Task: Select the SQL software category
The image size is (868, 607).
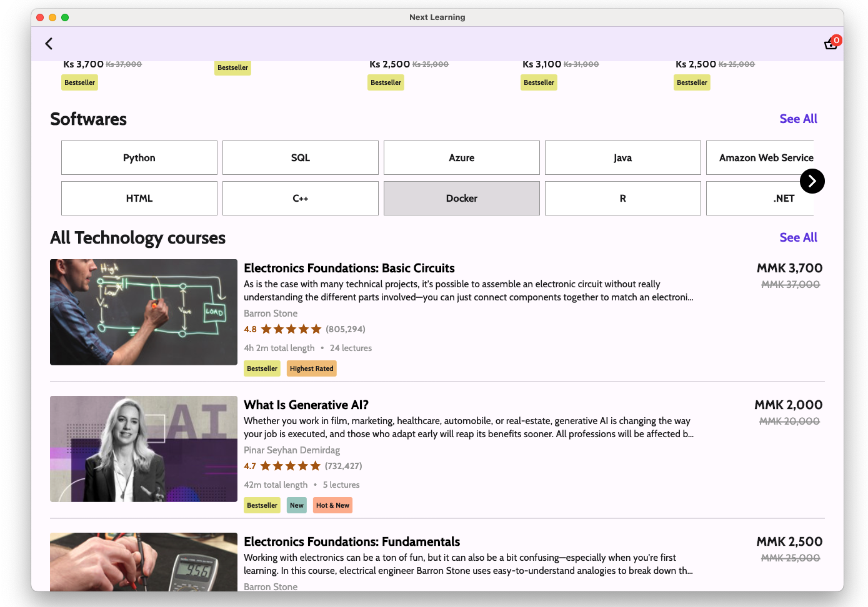Action: click(301, 158)
